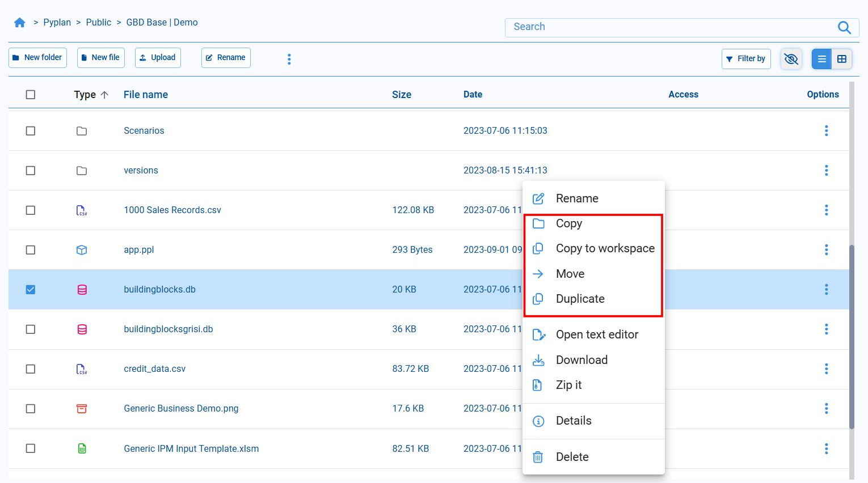
Task: Open toolbar overflow three-dots menu
Action: pyautogui.click(x=289, y=59)
